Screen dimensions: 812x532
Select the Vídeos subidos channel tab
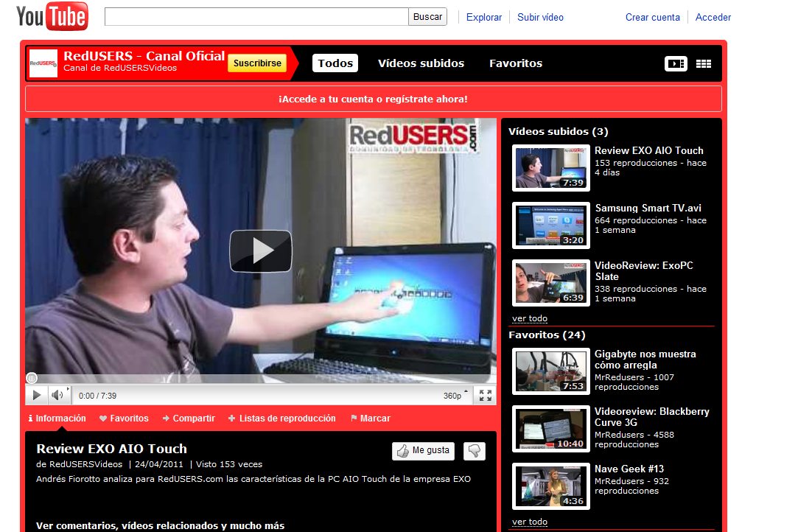click(421, 63)
